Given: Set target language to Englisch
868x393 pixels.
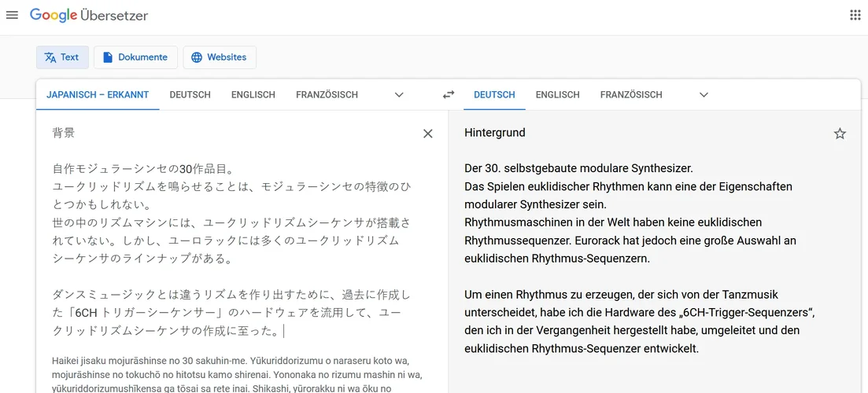Looking at the screenshot, I should click(557, 94).
